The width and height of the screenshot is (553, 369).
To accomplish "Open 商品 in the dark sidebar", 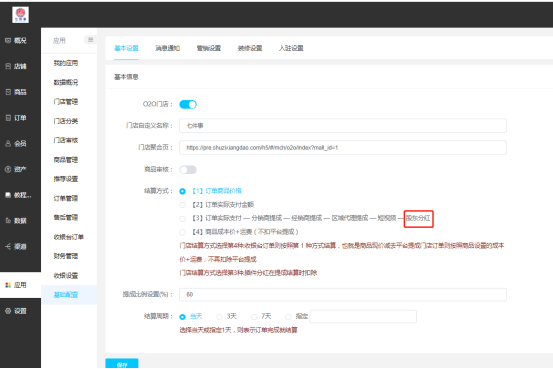I will click(16, 92).
